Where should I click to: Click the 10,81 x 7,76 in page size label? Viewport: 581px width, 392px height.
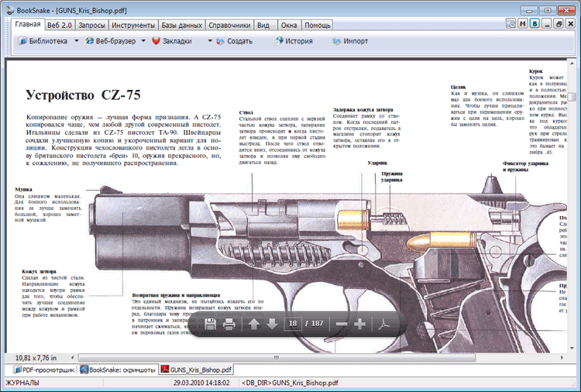click(x=36, y=358)
